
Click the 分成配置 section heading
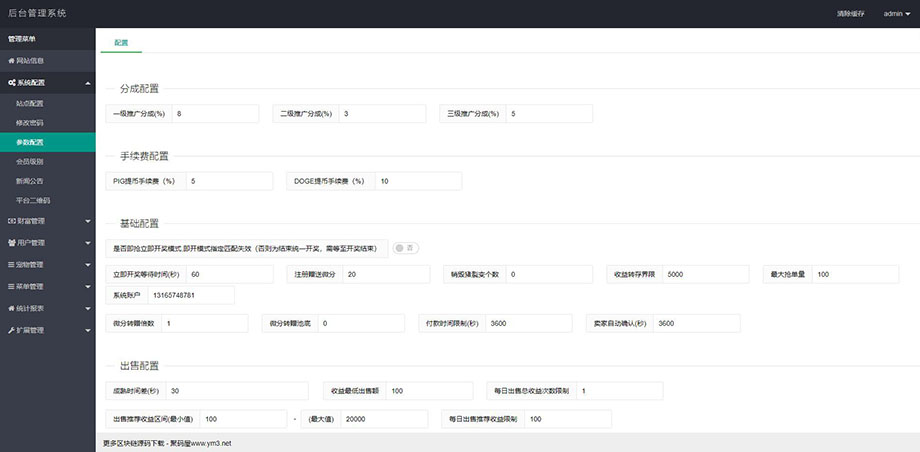pyautogui.click(x=139, y=89)
